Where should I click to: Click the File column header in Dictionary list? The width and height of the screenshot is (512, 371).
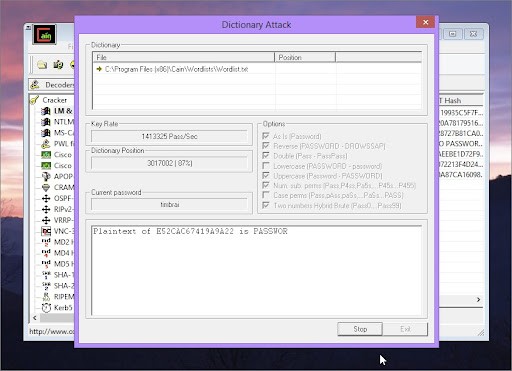pyautogui.click(x=184, y=57)
